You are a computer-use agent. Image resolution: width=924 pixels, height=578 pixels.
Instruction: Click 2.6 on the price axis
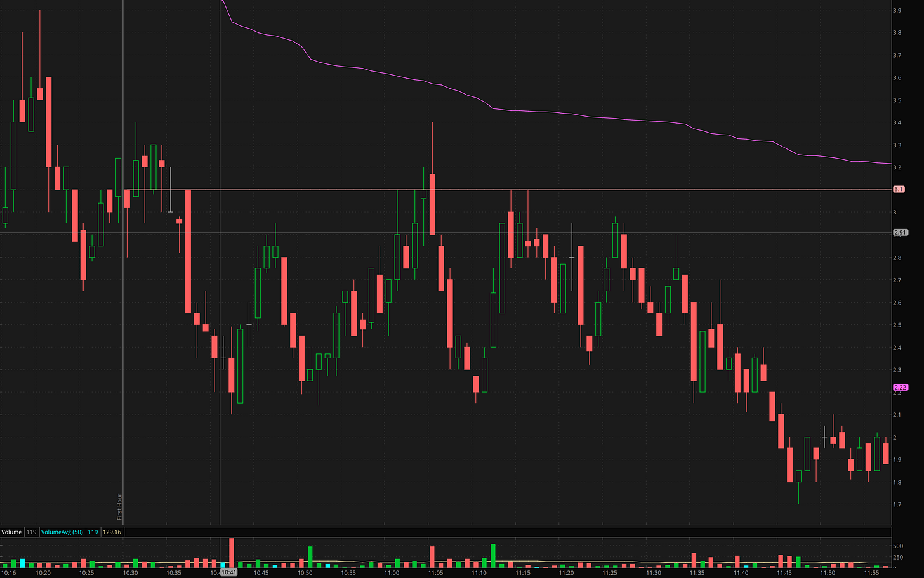(x=897, y=303)
